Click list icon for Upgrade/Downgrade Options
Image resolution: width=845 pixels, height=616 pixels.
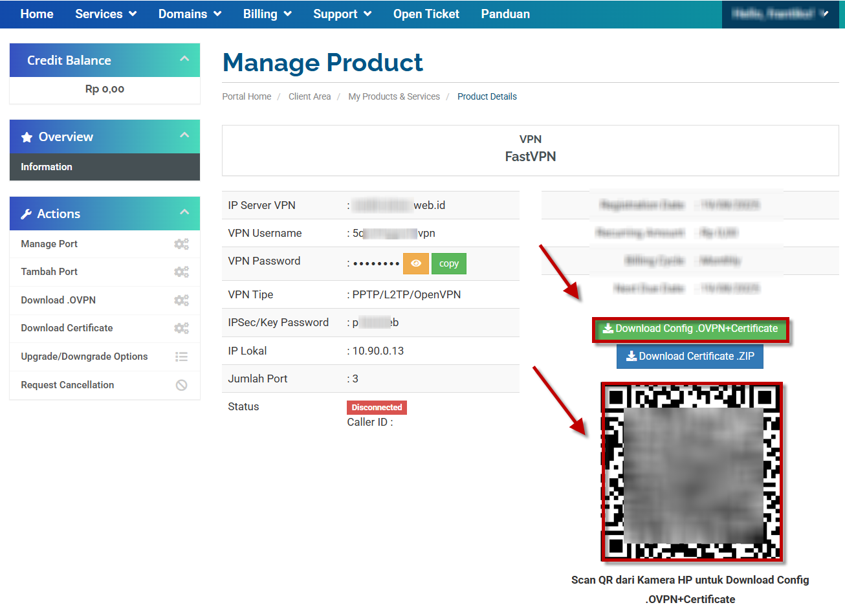(181, 357)
